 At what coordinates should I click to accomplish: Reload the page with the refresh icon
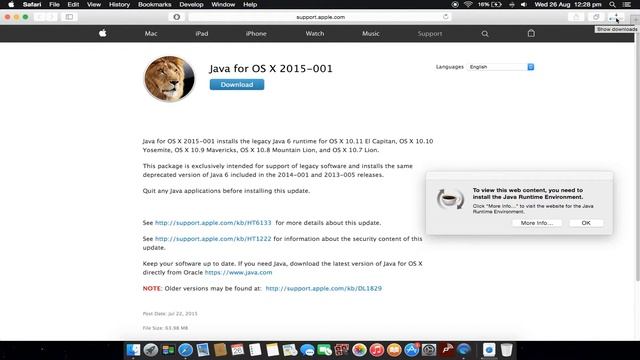[x=445, y=17]
